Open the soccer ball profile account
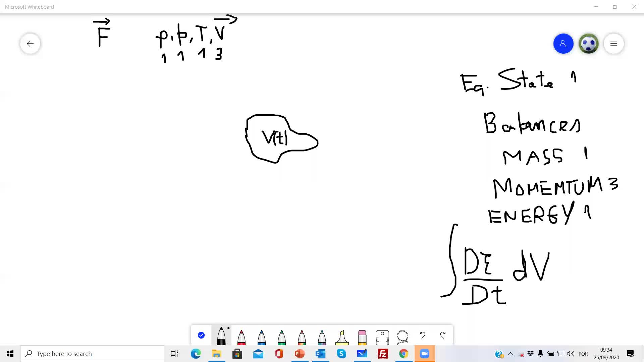 coord(589,44)
